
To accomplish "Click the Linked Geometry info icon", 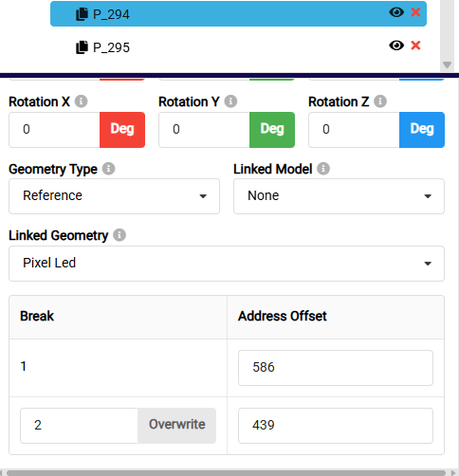I will pyautogui.click(x=119, y=235).
